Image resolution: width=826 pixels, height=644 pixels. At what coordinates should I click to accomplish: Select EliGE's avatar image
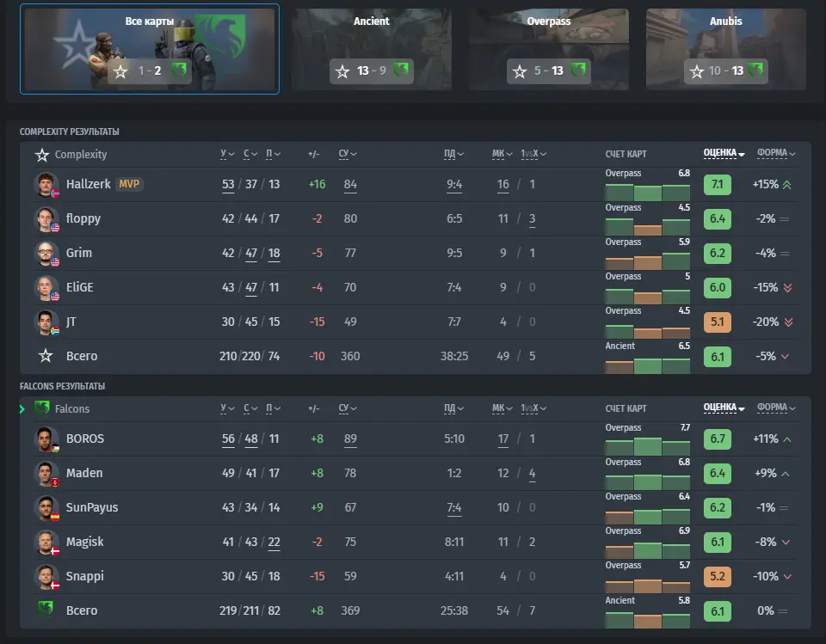coord(46,287)
